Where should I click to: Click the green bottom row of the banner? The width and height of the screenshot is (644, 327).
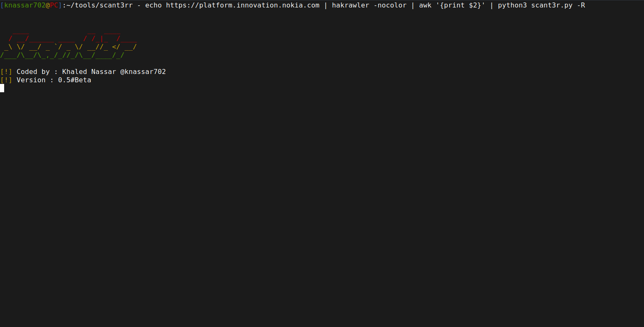[x=62, y=55]
